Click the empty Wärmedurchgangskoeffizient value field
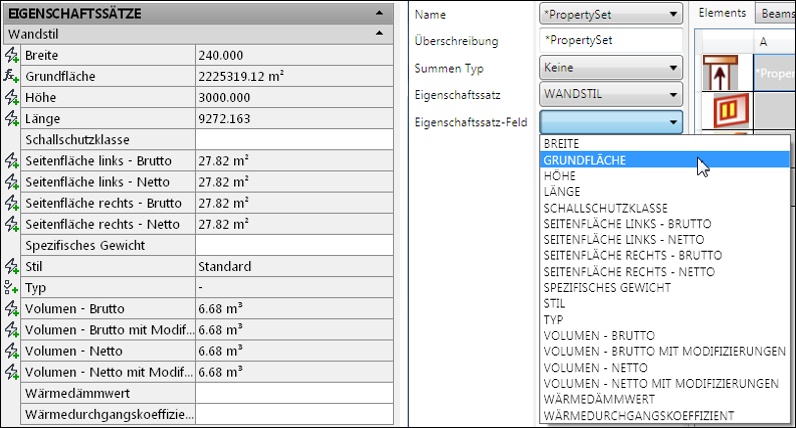Viewport: 796px width, 428px height. pos(294,414)
